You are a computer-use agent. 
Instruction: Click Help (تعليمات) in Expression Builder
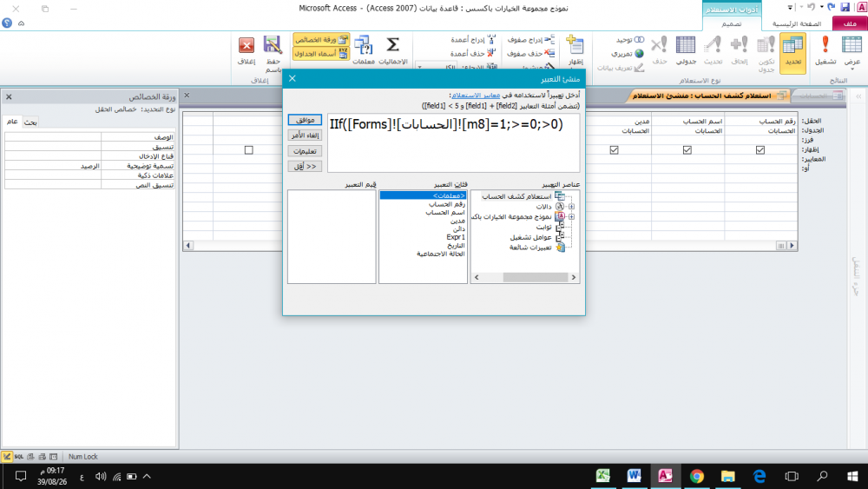point(305,151)
